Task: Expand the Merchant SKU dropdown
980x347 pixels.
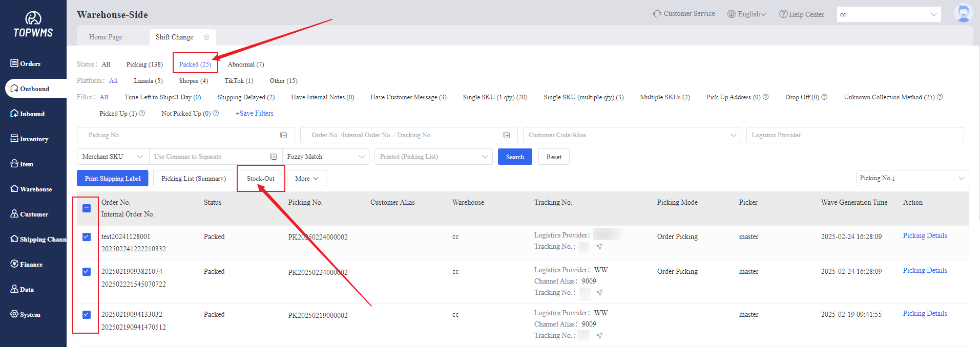Action: click(113, 157)
